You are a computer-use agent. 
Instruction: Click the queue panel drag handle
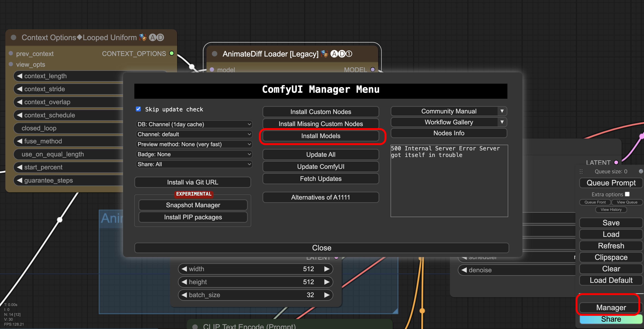(x=581, y=171)
